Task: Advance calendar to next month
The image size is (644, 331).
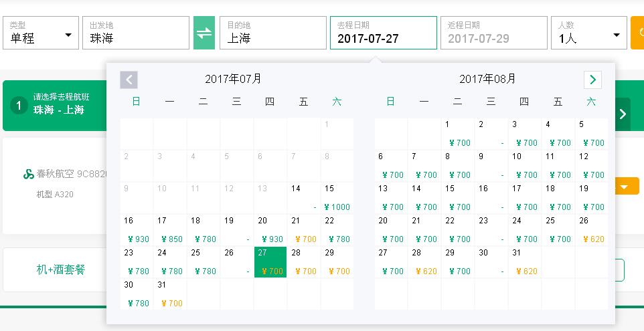Action: tap(592, 80)
